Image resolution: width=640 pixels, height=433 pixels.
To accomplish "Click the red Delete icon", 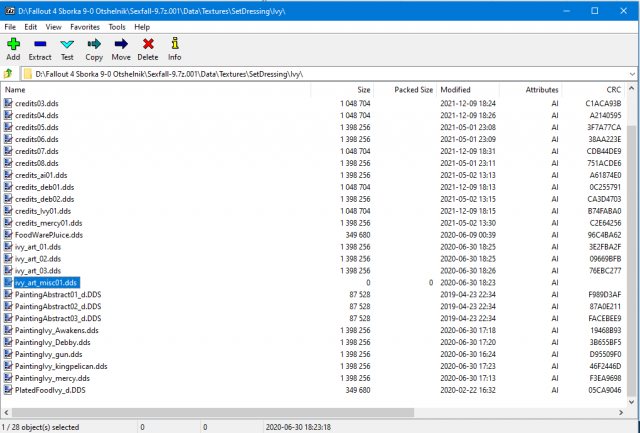I will coord(148,48).
